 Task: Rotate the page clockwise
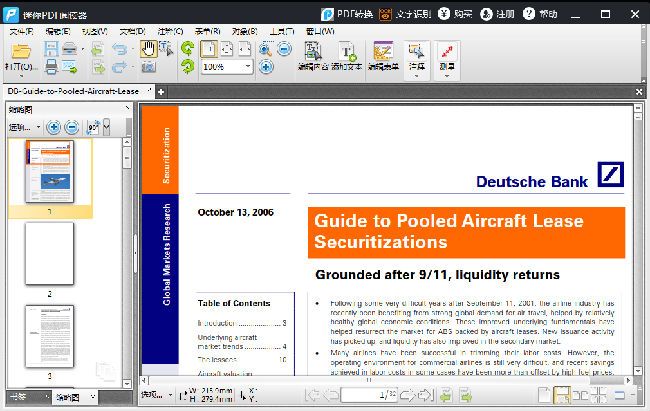coord(187,66)
